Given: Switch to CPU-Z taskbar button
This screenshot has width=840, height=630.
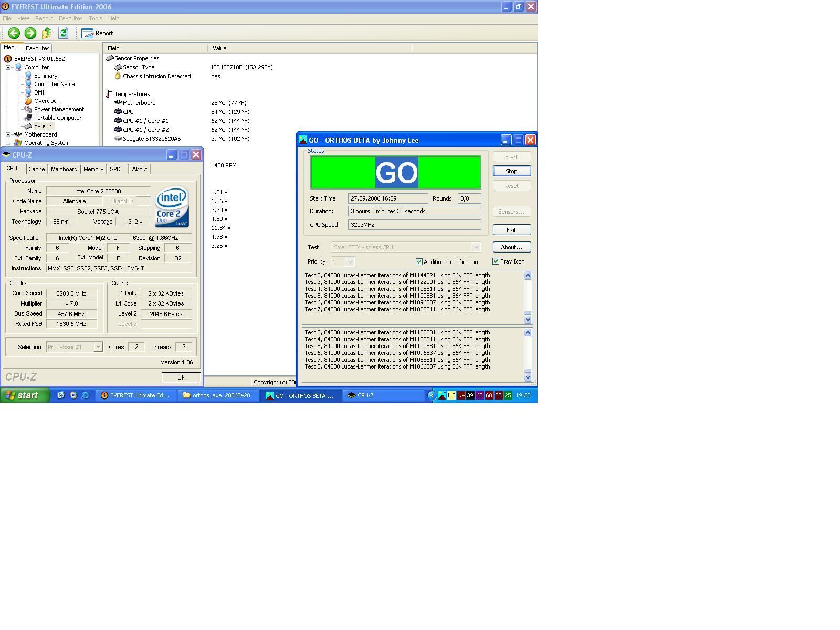Looking at the screenshot, I should click(x=384, y=395).
